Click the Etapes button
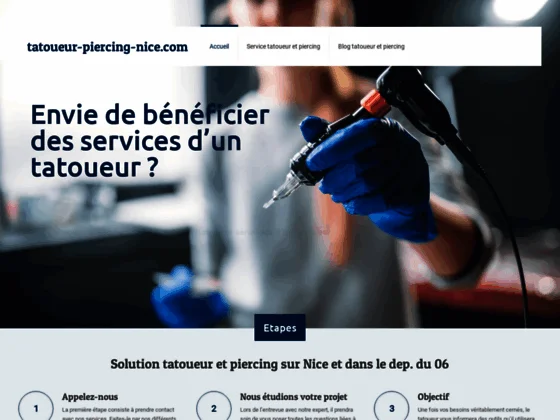 280,328
